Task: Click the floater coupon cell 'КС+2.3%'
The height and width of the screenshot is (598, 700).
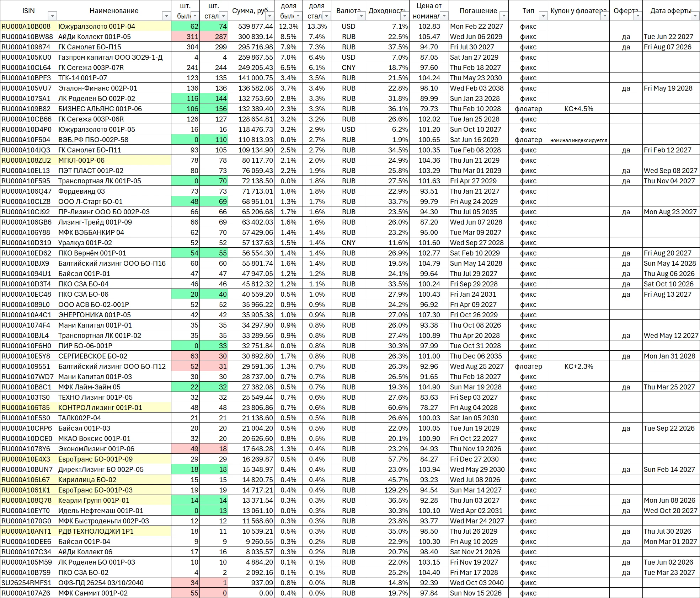Action: [579, 366]
